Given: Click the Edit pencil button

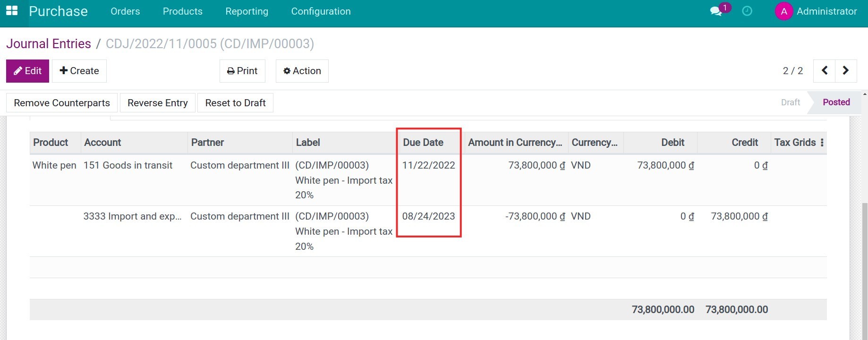Looking at the screenshot, I should point(27,71).
